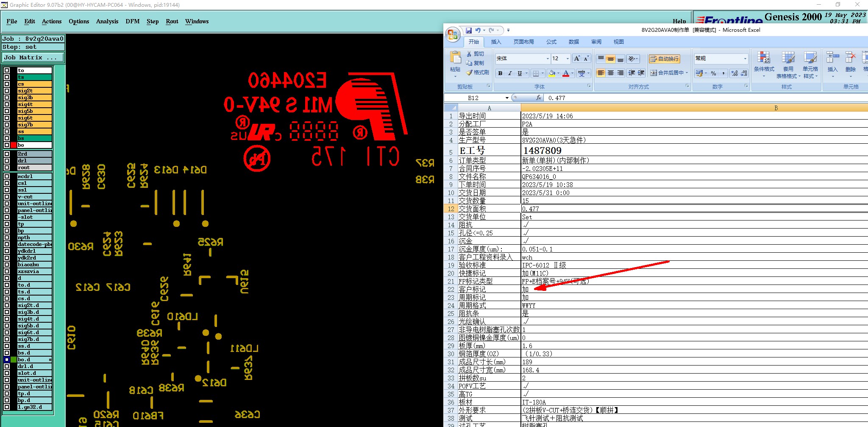Open the number format dropdown
This screenshot has height=427, width=868.
[745, 59]
